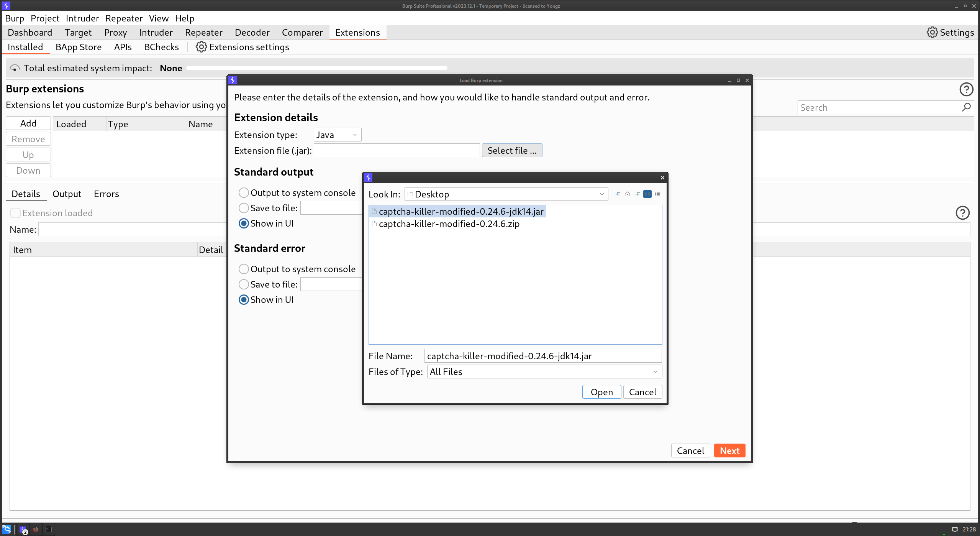Click the system impact progress bar

[x=317, y=68]
